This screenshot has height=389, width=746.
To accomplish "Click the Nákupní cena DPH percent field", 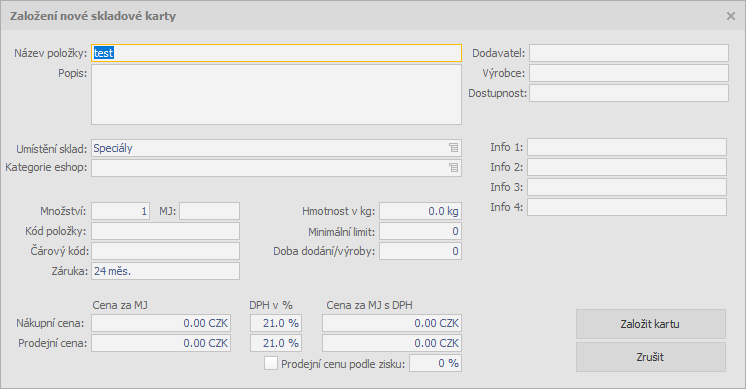I will tap(276, 323).
